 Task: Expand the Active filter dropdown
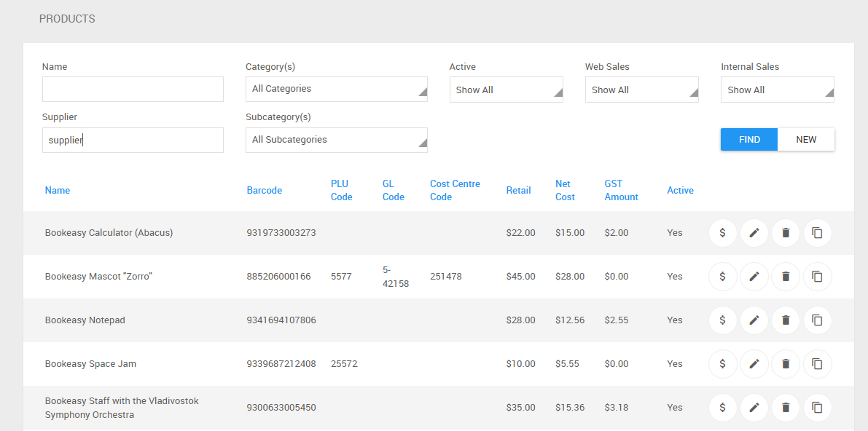(506, 90)
